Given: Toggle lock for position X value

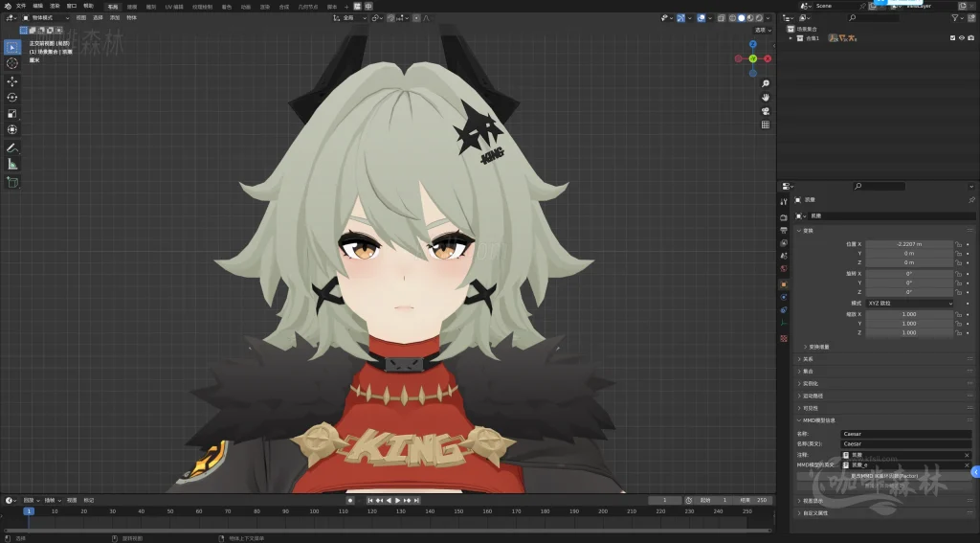Looking at the screenshot, I should [958, 244].
